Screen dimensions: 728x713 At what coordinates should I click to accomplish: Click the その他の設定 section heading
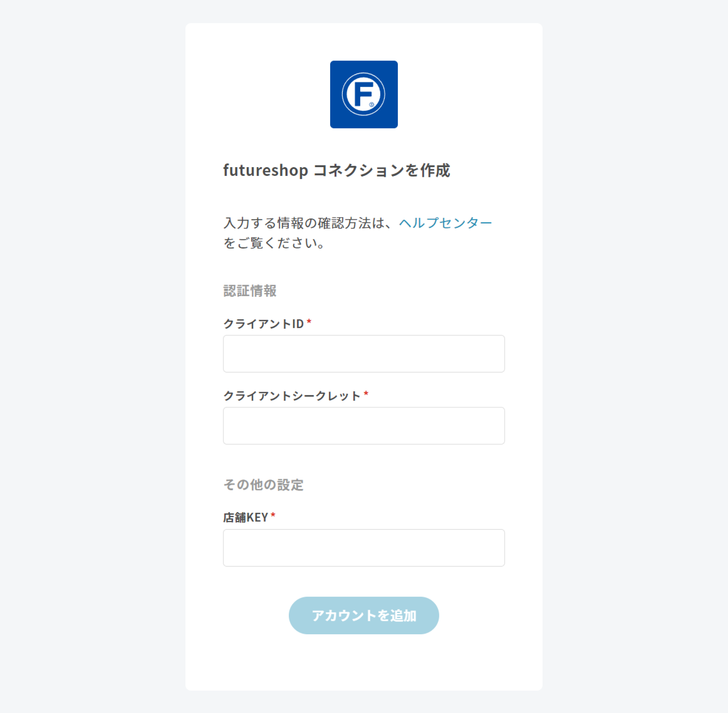point(263,485)
